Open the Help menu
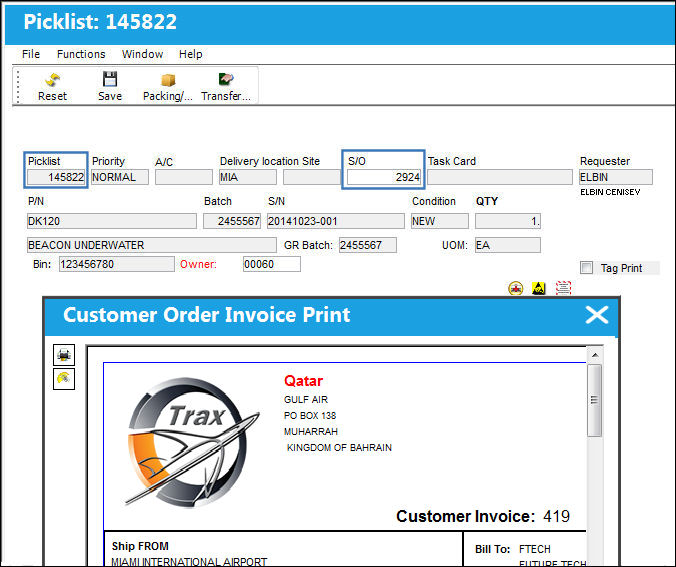Image resolution: width=676 pixels, height=567 pixels. tap(191, 54)
